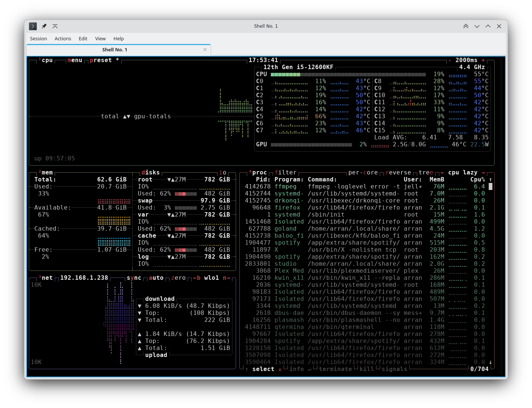Click the info button at bottom
Viewport: 532px width, 408px height.
[297, 369]
